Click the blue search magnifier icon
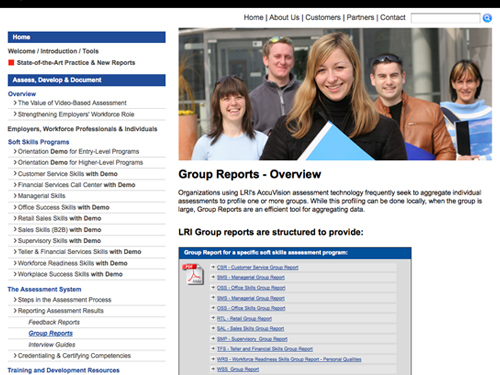This screenshot has height=375, width=500. click(x=487, y=18)
